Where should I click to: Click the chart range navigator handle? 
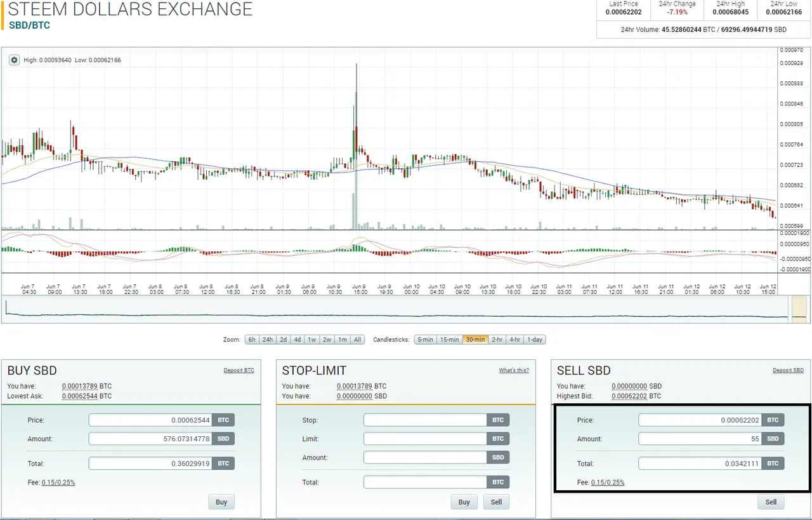point(797,309)
